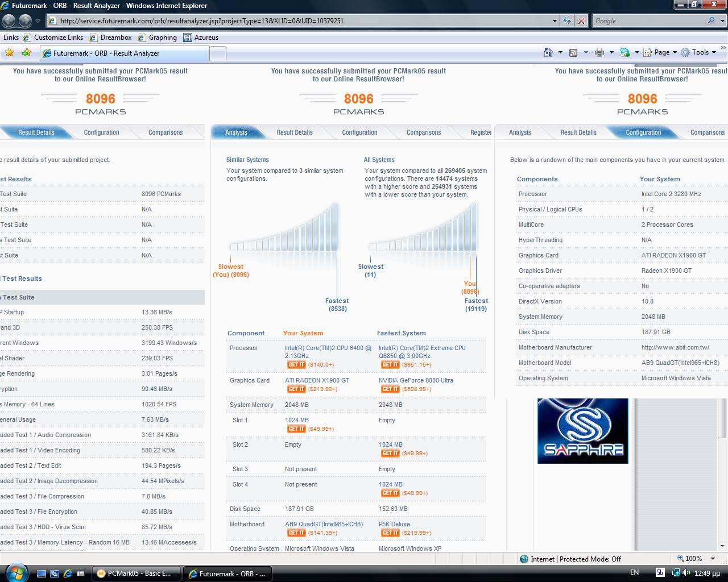Click scrollbar down arrow near Sapphire ad
Image resolution: width=728 pixels, height=582 pixels.
pyautogui.click(x=722, y=546)
